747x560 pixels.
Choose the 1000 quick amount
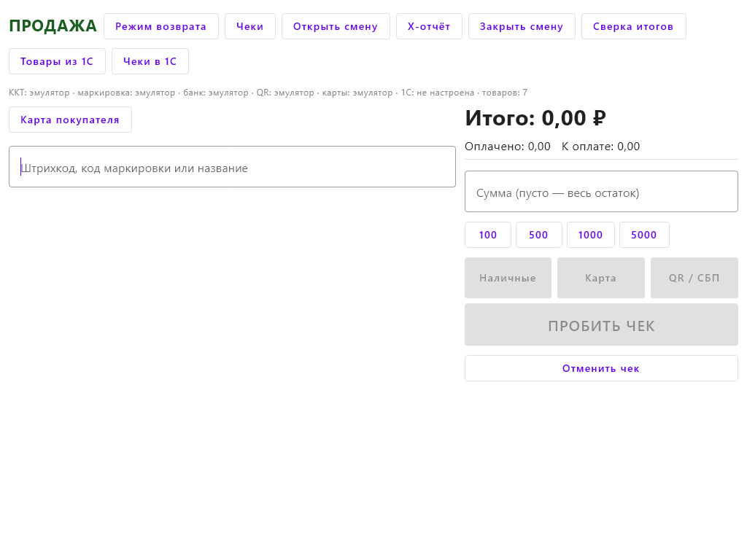[x=591, y=235]
